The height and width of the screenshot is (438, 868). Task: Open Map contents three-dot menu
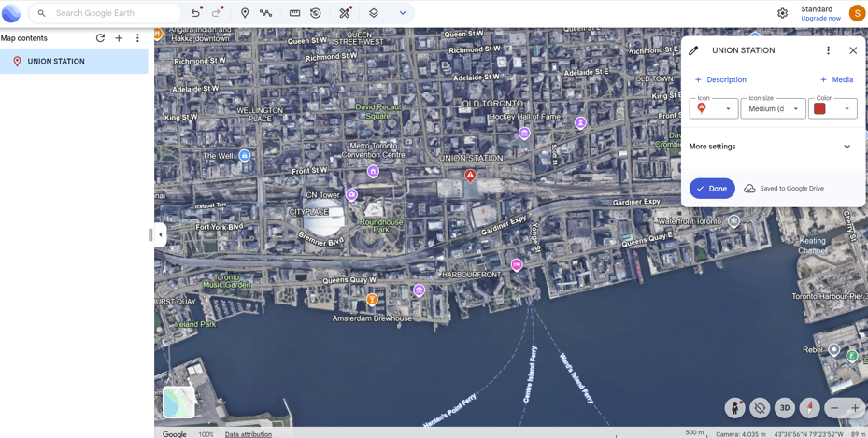pyautogui.click(x=137, y=38)
